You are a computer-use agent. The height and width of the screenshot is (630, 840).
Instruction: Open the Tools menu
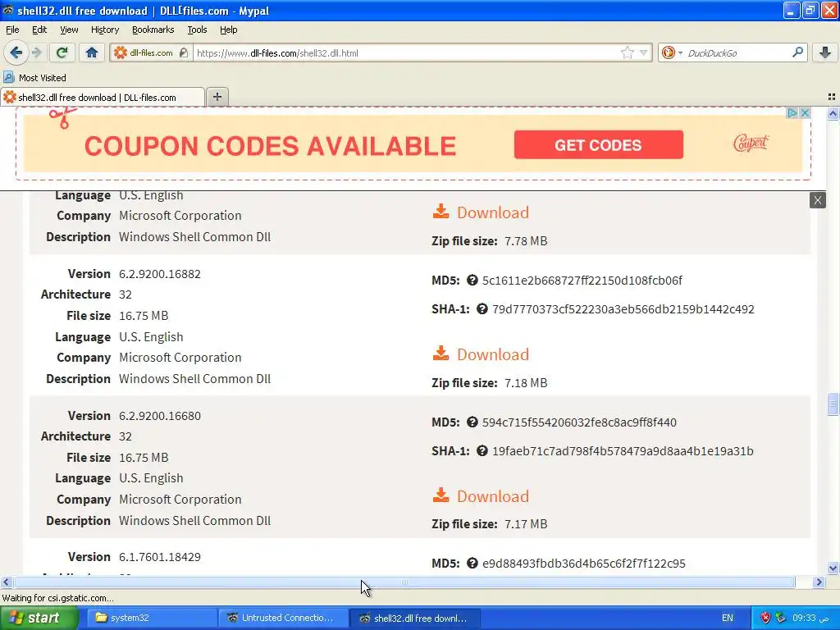(x=197, y=30)
